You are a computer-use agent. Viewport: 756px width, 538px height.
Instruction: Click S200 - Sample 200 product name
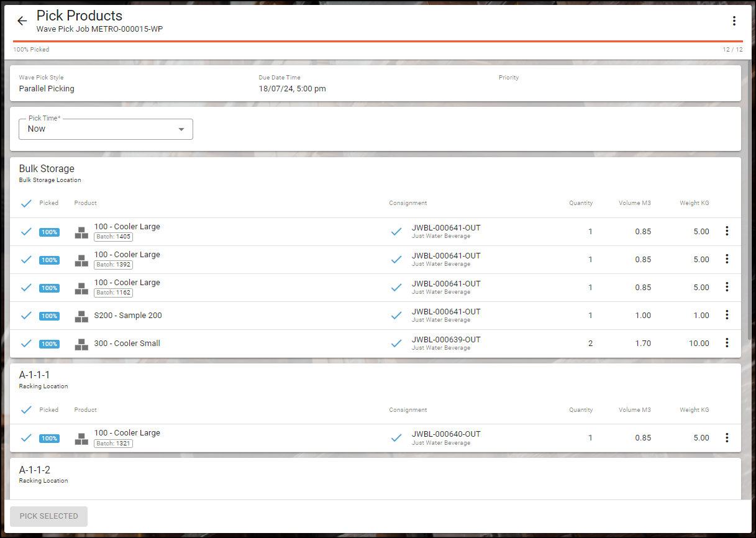point(128,316)
